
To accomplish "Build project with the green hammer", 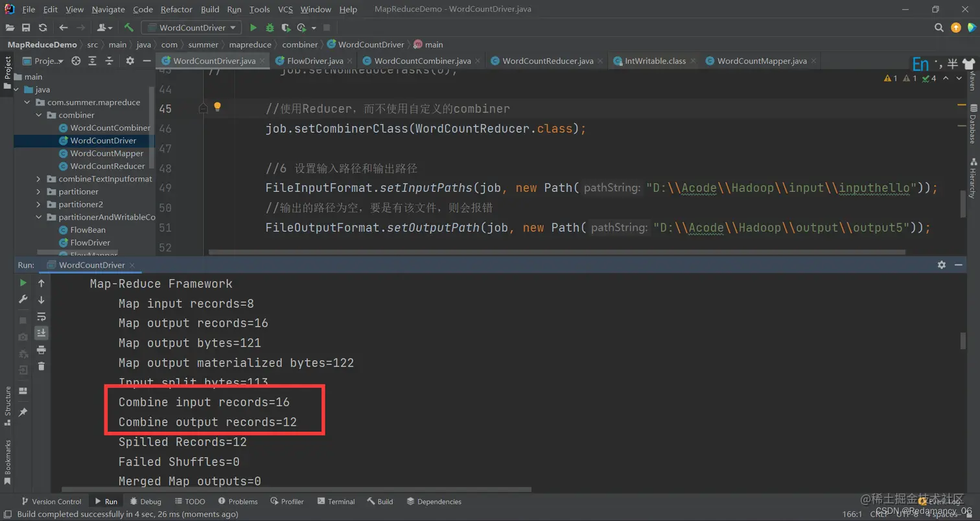I will [129, 28].
